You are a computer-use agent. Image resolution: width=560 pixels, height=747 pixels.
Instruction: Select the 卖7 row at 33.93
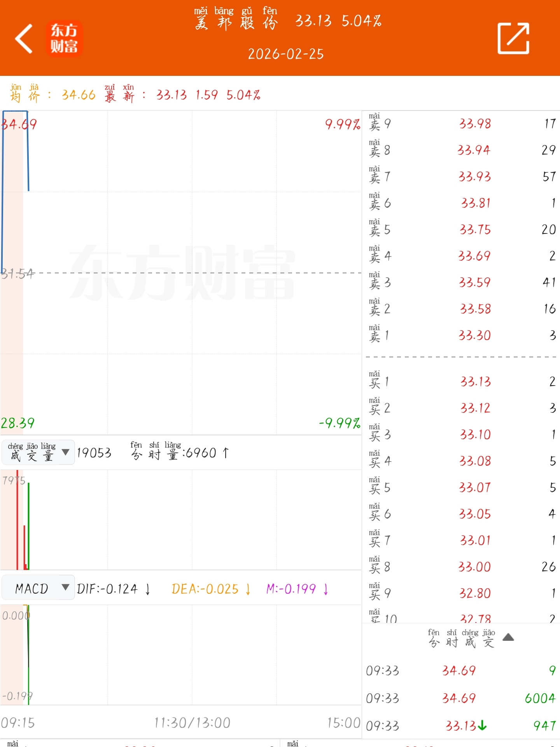pos(461,177)
